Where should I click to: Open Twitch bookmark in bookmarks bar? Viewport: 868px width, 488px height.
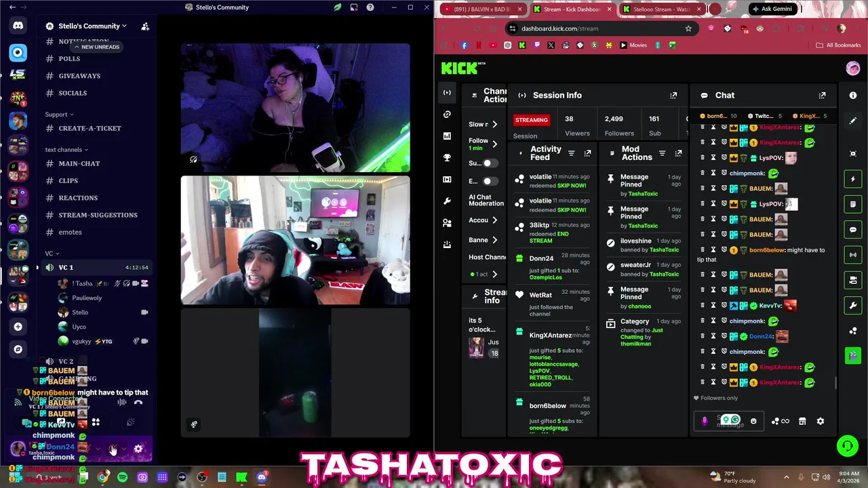pos(536,45)
